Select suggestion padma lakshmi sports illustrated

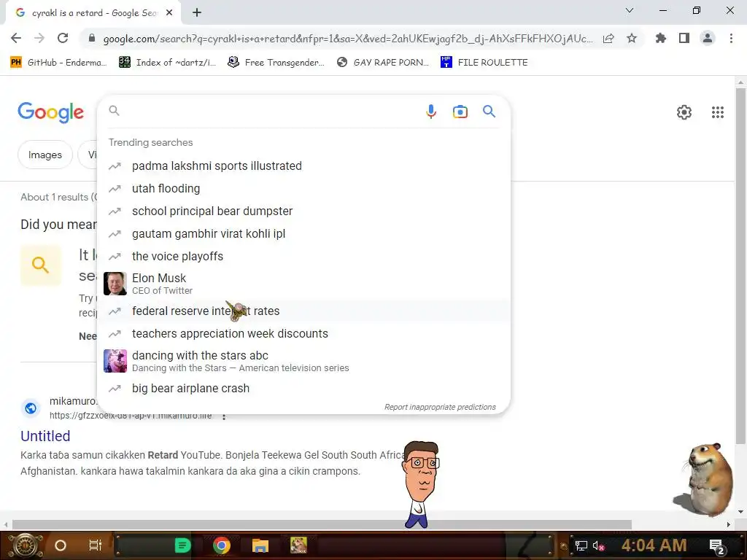(x=304, y=166)
